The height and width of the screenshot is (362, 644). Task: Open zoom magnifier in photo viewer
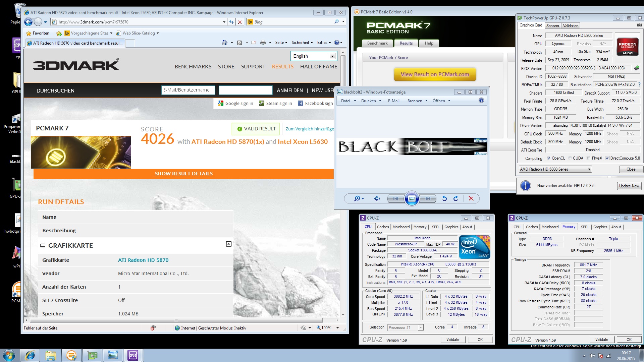point(359,198)
